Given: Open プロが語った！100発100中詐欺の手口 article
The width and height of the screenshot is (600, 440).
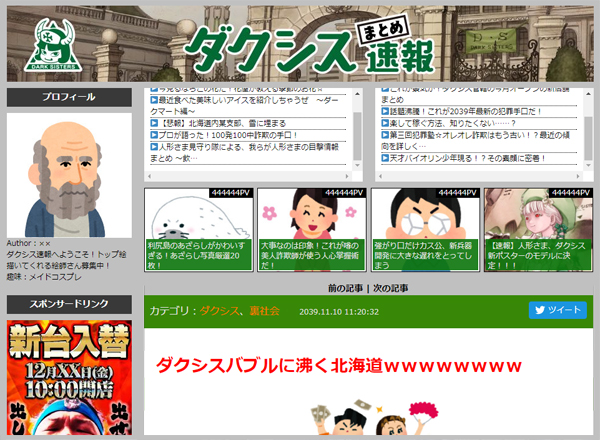Looking at the screenshot, I should pos(228,135).
